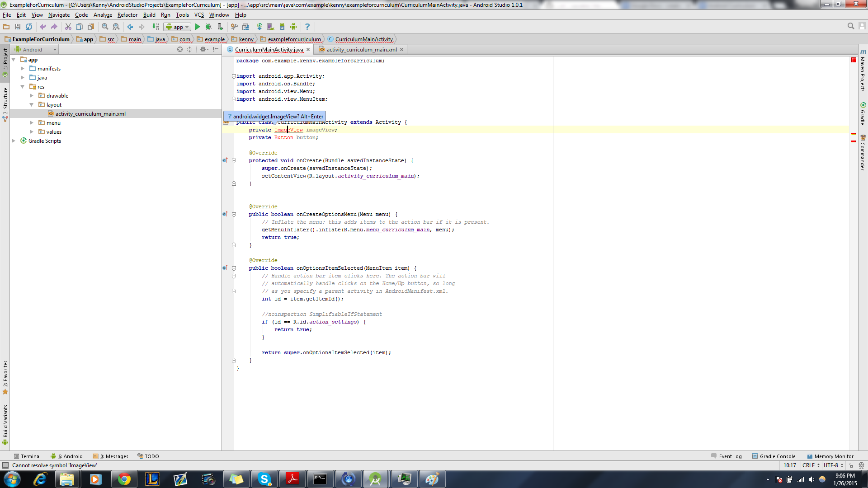Switch to activity_curriculum_main.xml editor tab
868x488 pixels.
click(361, 50)
